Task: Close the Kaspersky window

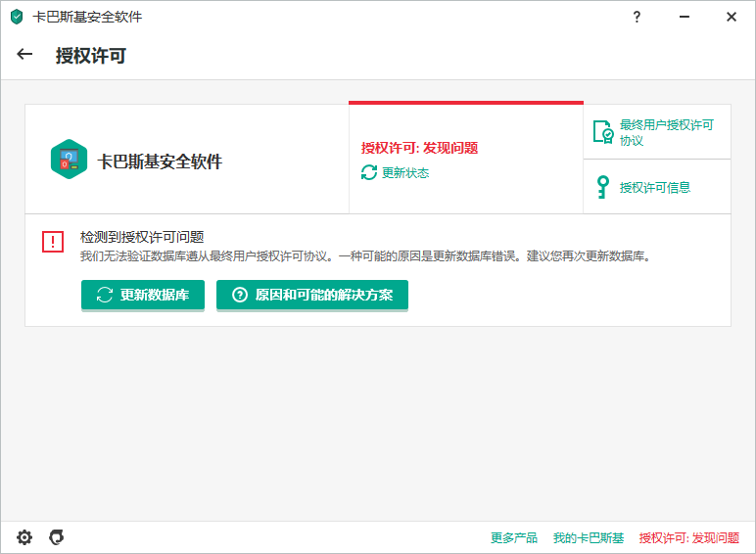Action: pos(732,17)
